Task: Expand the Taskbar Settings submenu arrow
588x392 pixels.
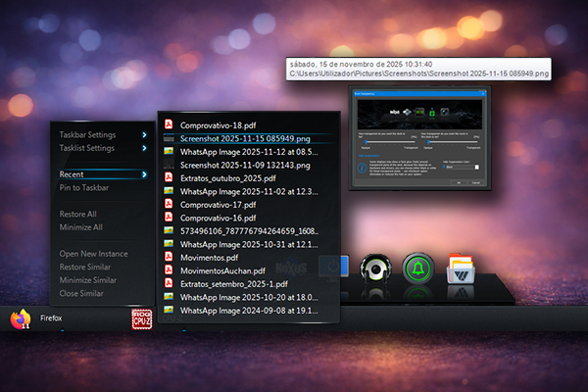Action: [x=144, y=134]
